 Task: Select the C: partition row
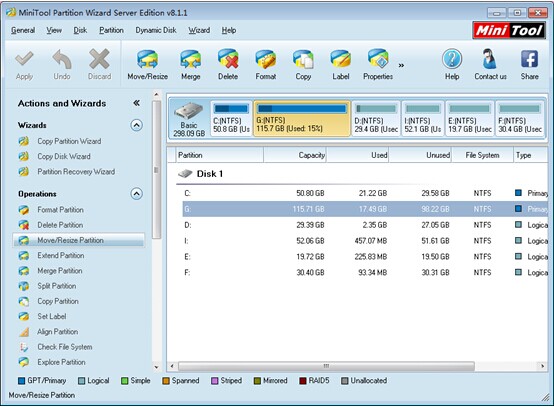click(x=365, y=193)
